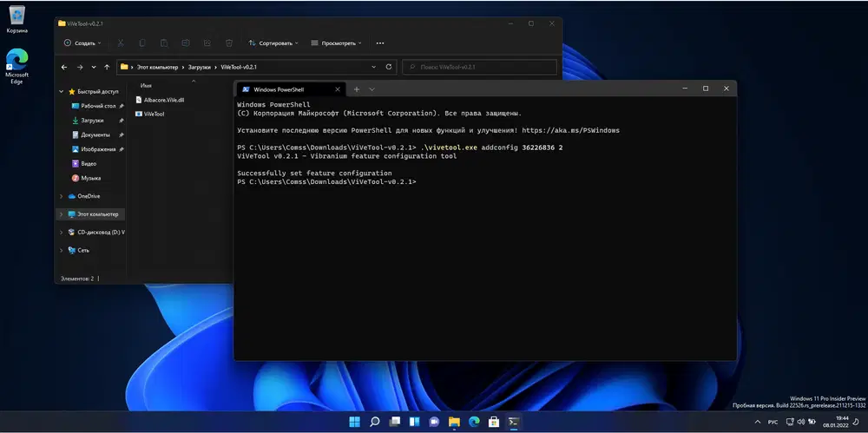Click the Share icon in Explorer toolbar
The image size is (868, 433).
tap(207, 43)
